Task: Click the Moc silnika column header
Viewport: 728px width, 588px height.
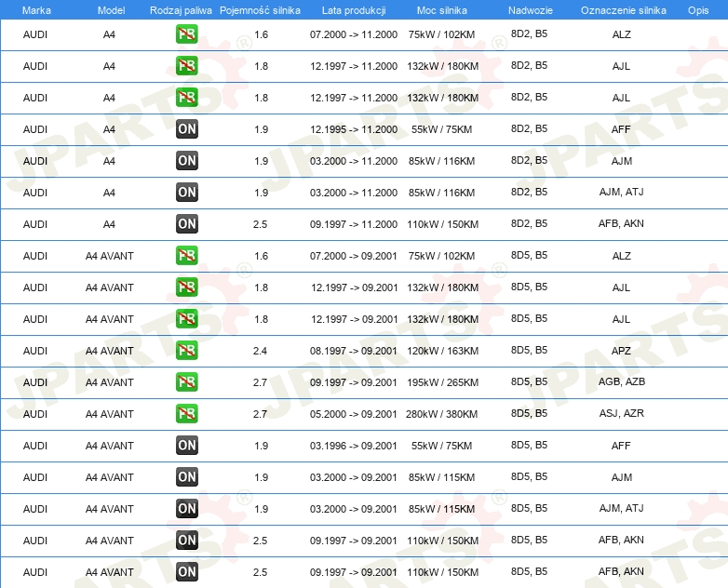Action: 441,10
